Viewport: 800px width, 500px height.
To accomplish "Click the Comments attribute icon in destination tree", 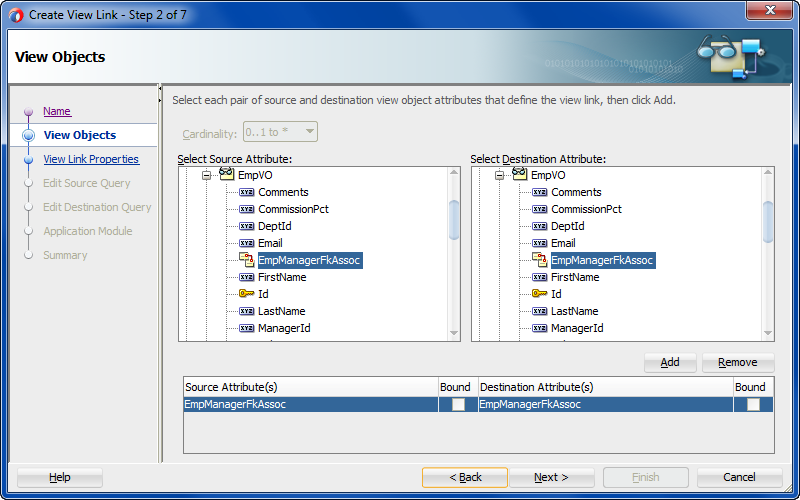I will point(539,192).
